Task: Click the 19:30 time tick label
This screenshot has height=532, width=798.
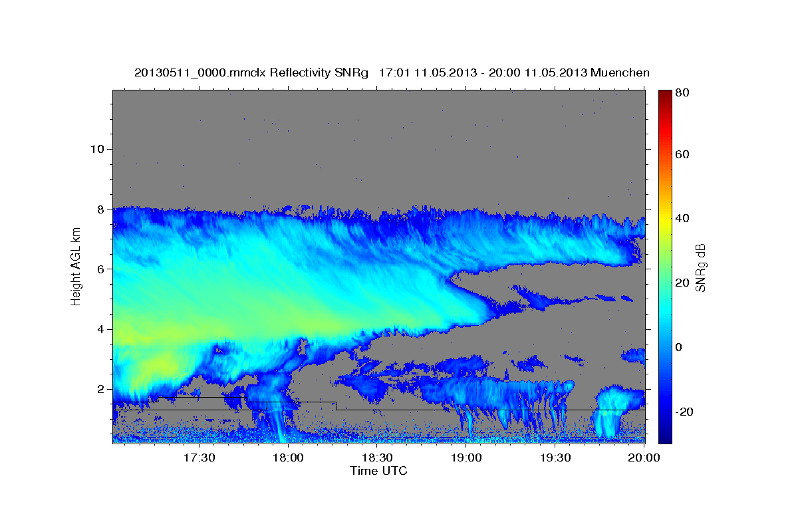Action: (556, 458)
